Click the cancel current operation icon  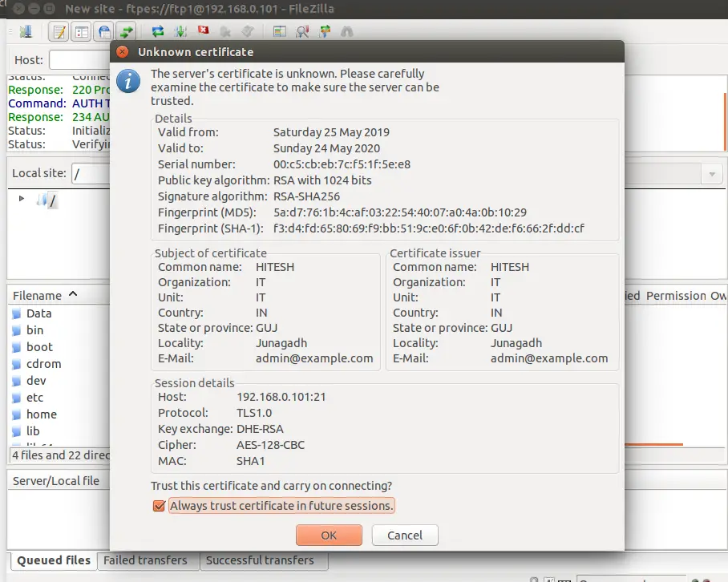point(203,30)
